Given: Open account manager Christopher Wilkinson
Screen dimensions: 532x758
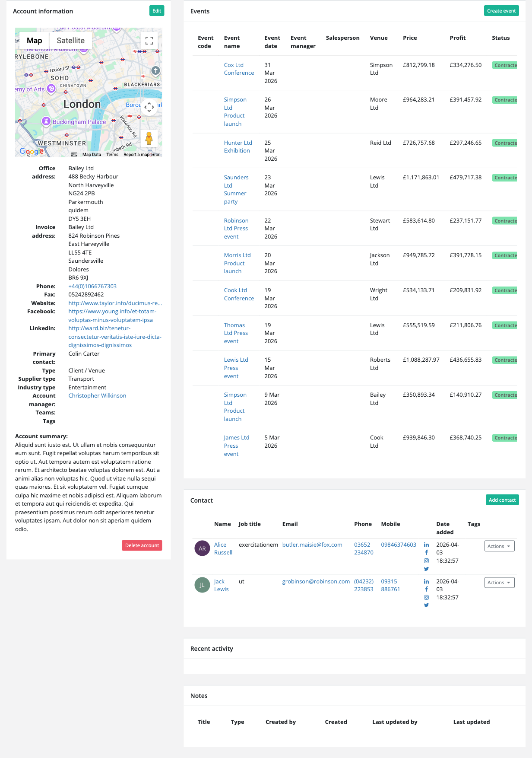Looking at the screenshot, I should [x=97, y=395].
